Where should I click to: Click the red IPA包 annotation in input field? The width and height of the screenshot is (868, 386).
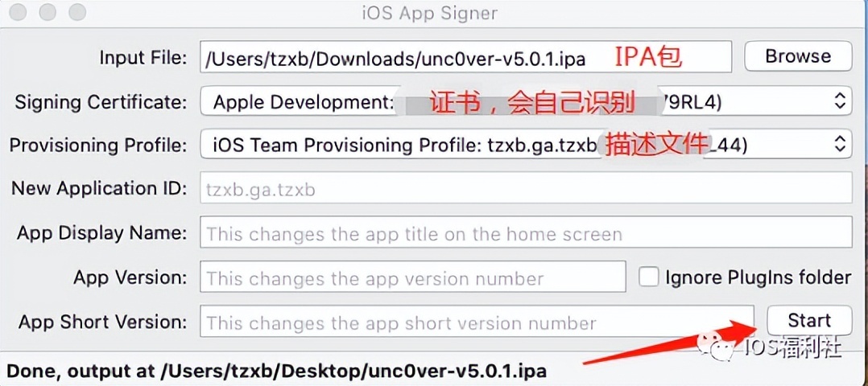(x=648, y=57)
